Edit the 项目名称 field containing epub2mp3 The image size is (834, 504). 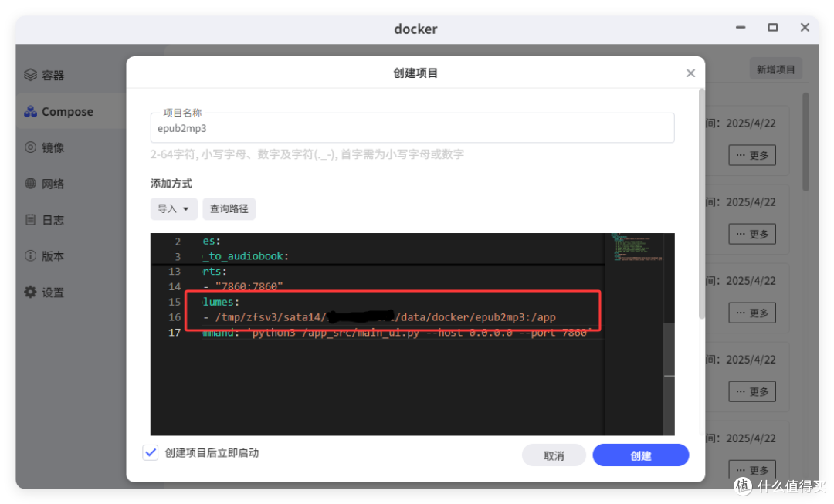412,128
